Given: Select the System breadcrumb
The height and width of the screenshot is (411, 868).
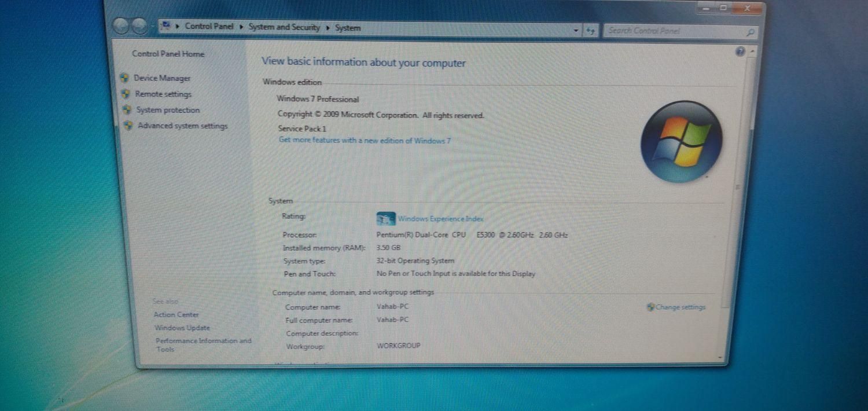Looking at the screenshot, I should coord(348,28).
